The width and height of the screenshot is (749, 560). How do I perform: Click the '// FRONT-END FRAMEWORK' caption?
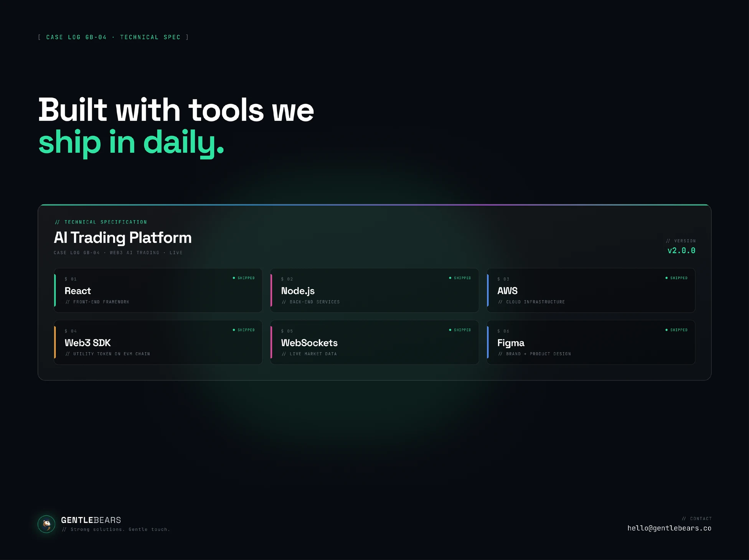click(x=97, y=302)
